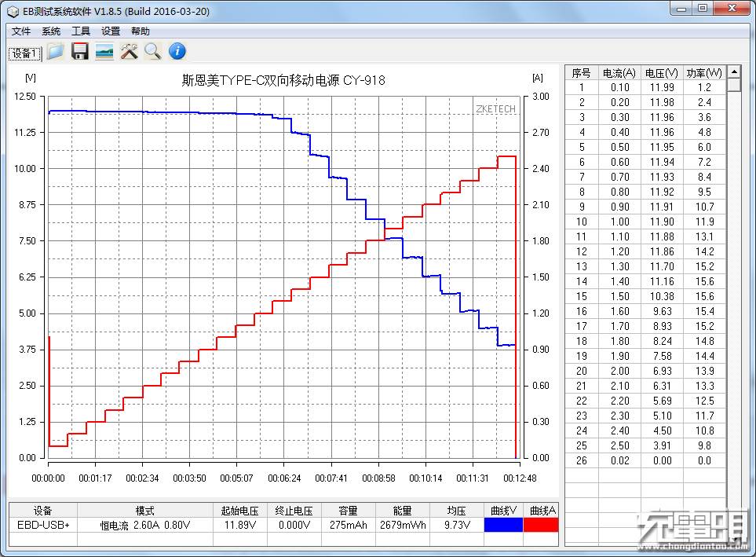This screenshot has height=557, width=756.
Task: Select row 24 voltage 4.50
Action: [662, 431]
